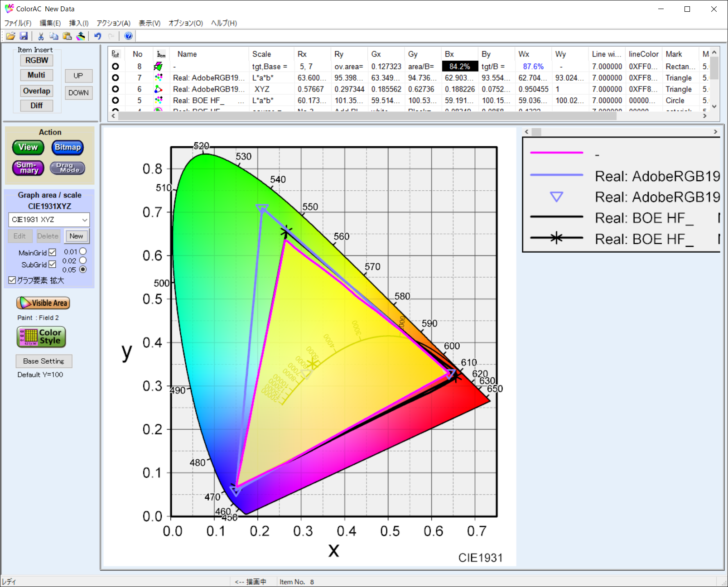Click the lineColor column header

point(644,54)
